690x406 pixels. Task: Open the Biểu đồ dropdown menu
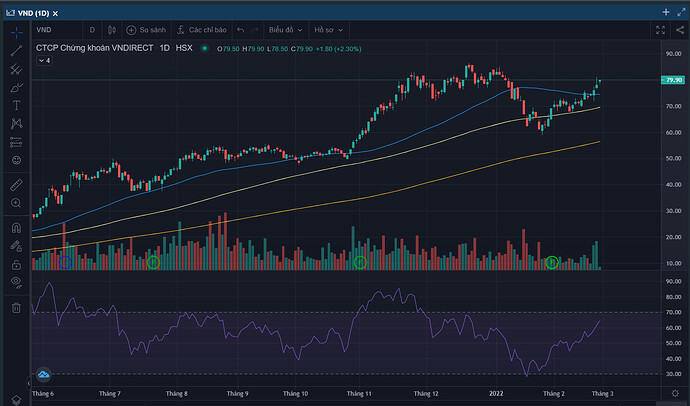286,30
